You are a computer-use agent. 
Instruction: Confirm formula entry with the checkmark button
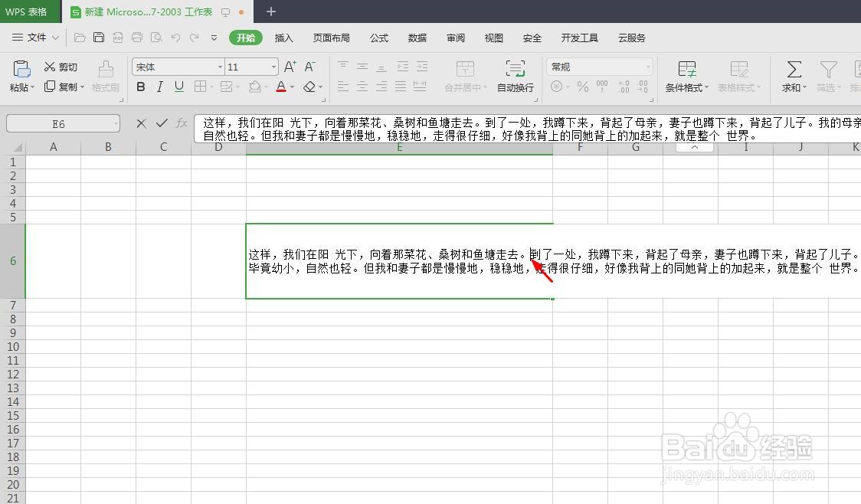tap(161, 123)
